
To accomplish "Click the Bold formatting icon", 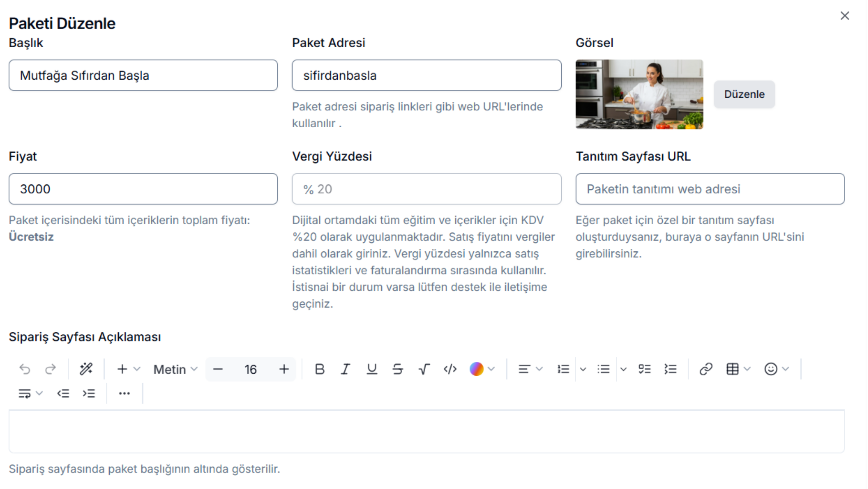I will 319,369.
